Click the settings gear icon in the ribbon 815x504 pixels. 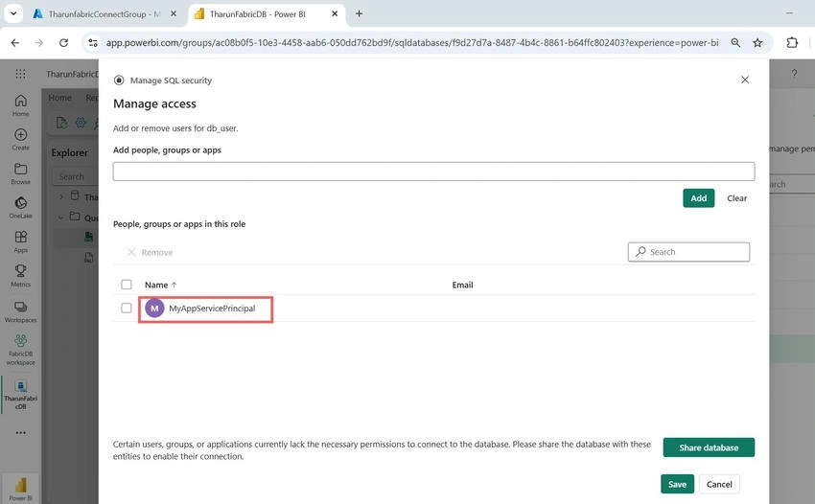[80, 123]
